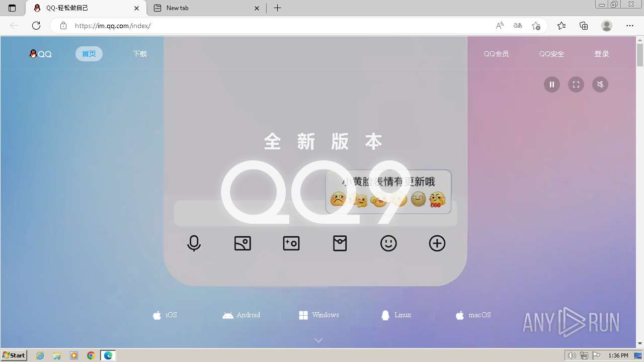The width and height of the screenshot is (644, 362).
Task: Open the QQ安全 security link
Action: coord(551,54)
